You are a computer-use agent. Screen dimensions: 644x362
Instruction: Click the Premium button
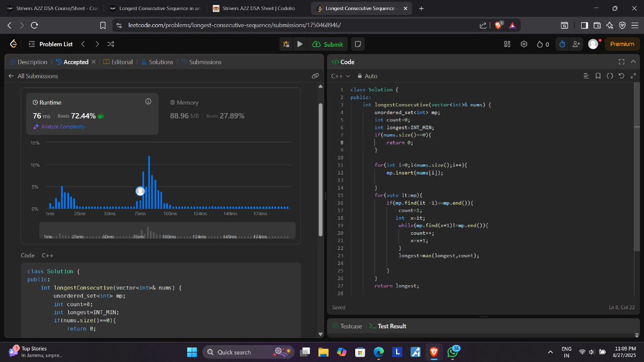click(622, 44)
